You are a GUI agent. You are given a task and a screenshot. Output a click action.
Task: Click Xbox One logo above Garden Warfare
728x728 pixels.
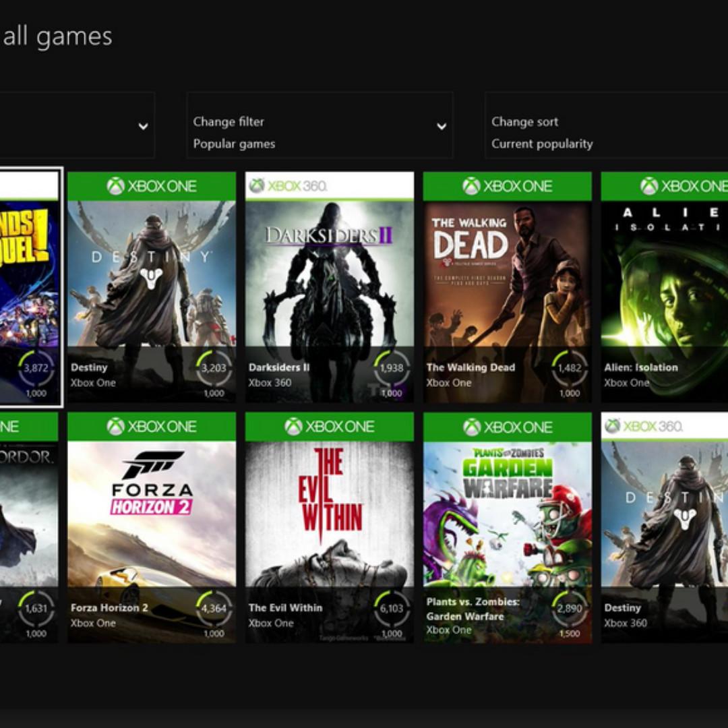[508, 427]
